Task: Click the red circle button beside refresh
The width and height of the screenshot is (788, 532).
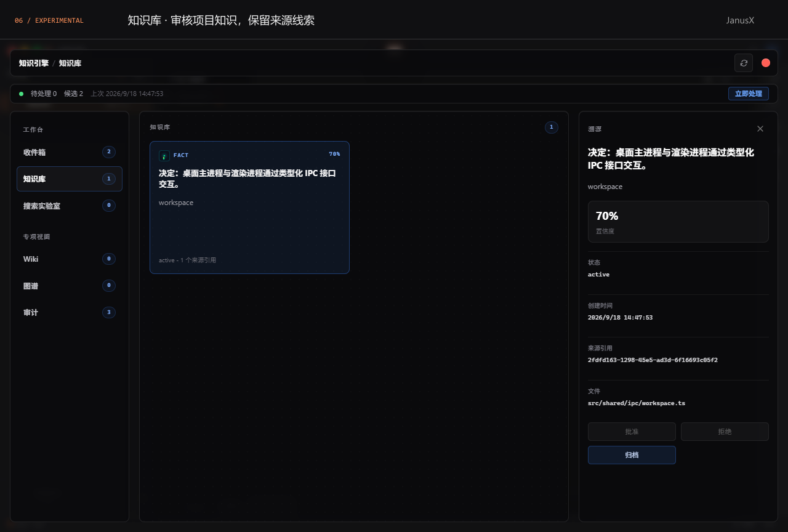Action: point(766,63)
